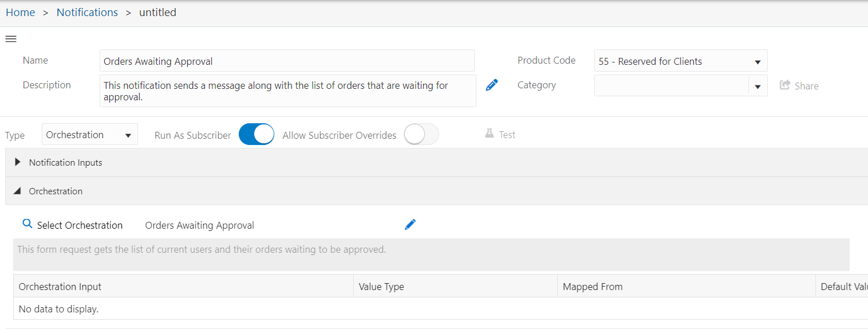This screenshot has height=329, width=868.
Task: Click the pencil icon beside Description
Action: 492,85
